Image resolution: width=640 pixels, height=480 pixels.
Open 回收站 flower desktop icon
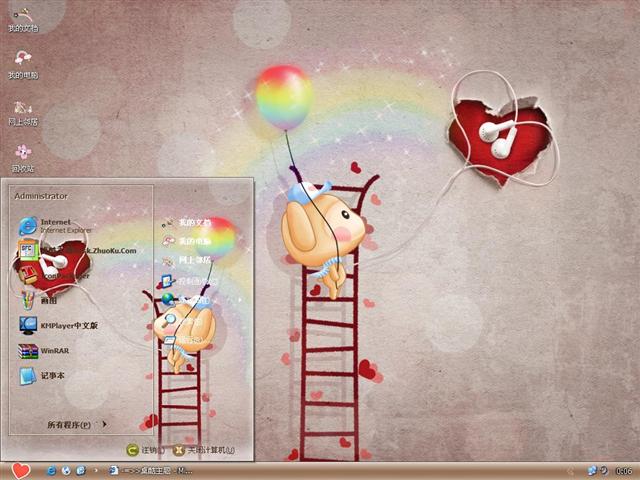pyautogui.click(x=23, y=158)
